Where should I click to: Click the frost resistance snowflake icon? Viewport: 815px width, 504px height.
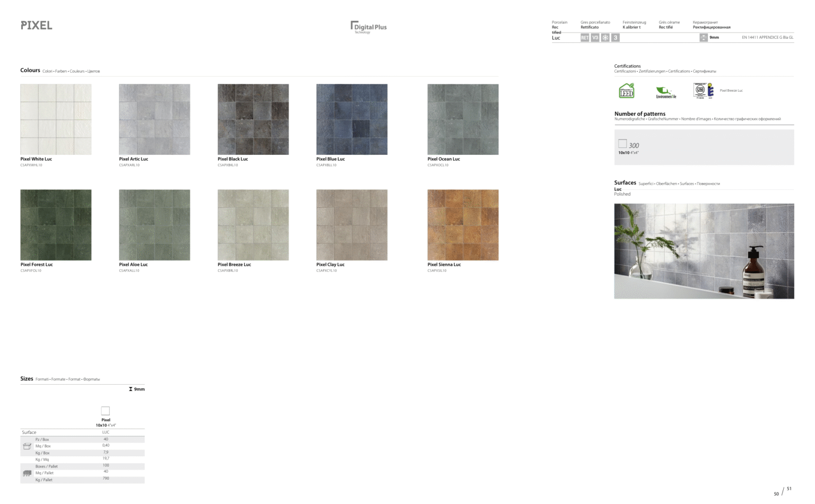[x=605, y=37]
